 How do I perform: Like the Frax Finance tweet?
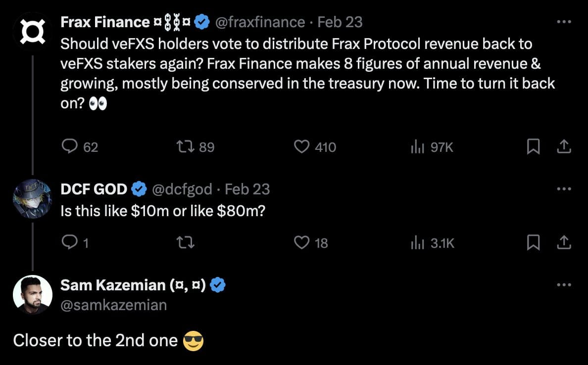(302, 146)
